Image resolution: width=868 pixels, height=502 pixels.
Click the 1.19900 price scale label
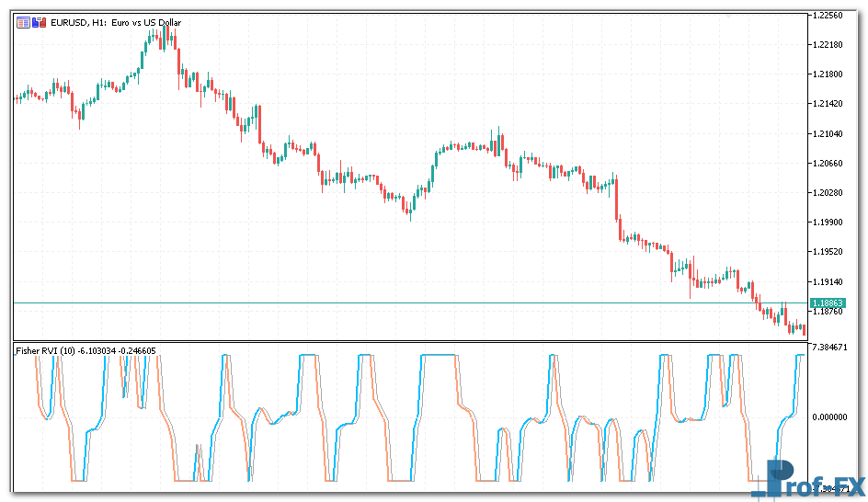point(830,222)
